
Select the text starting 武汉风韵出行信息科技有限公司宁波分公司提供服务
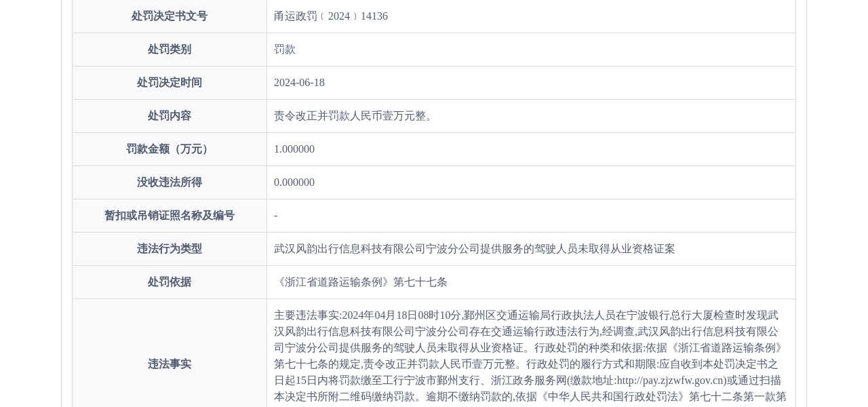475,249
